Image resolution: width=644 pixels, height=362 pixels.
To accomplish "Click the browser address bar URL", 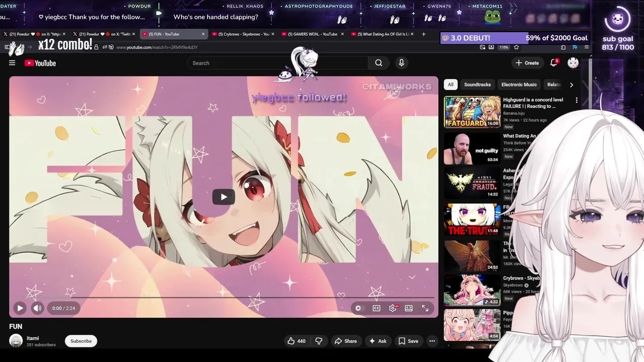I will click(157, 47).
